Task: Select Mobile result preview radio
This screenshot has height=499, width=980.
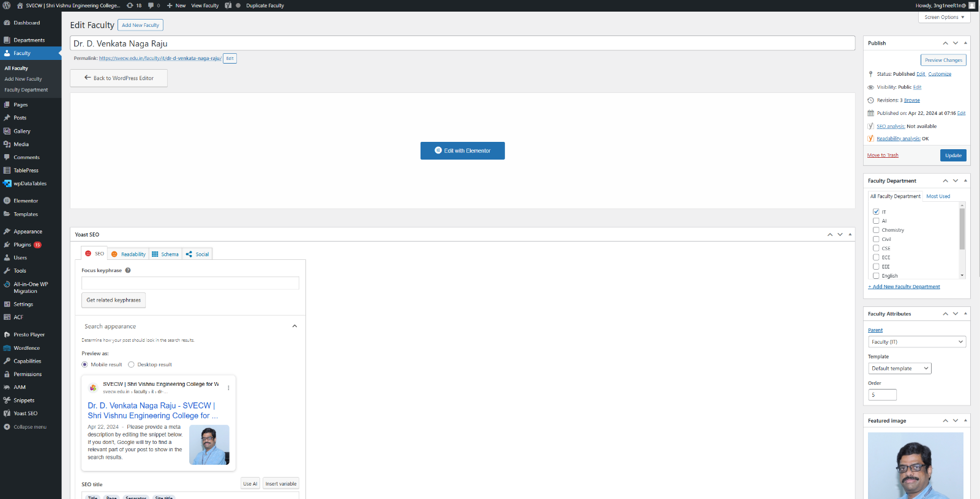Action: pyautogui.click(x=84, y=364)
